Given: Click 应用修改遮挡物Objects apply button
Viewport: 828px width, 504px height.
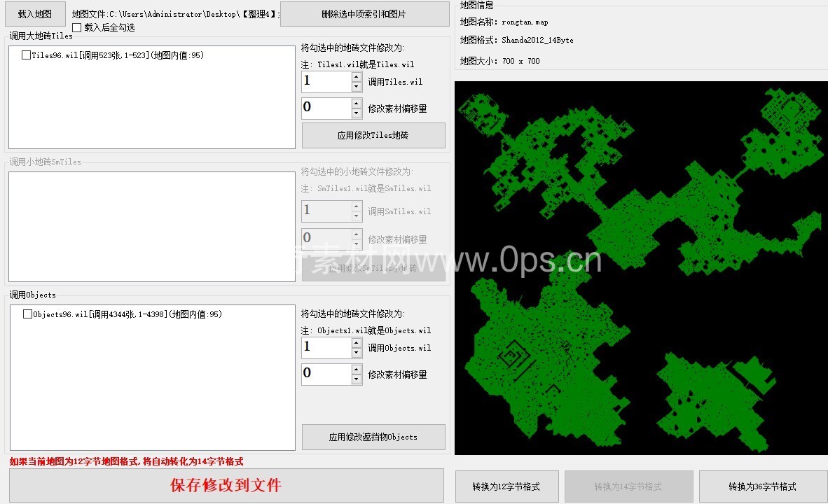Looking at the screenshot, I should point(373,437).
